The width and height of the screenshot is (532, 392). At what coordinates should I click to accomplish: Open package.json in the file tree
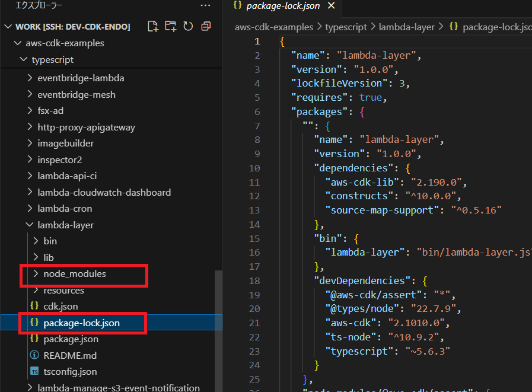pos(71,339)
